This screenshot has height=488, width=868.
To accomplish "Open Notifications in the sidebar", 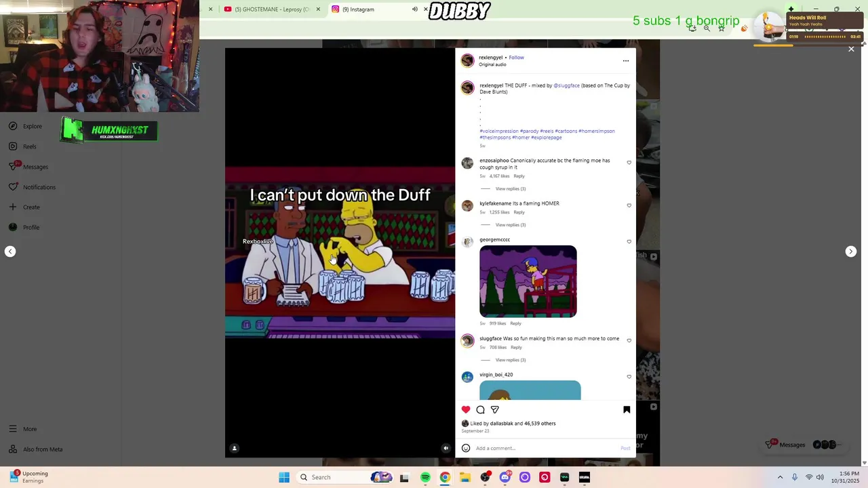I will (x=32, y=187).
